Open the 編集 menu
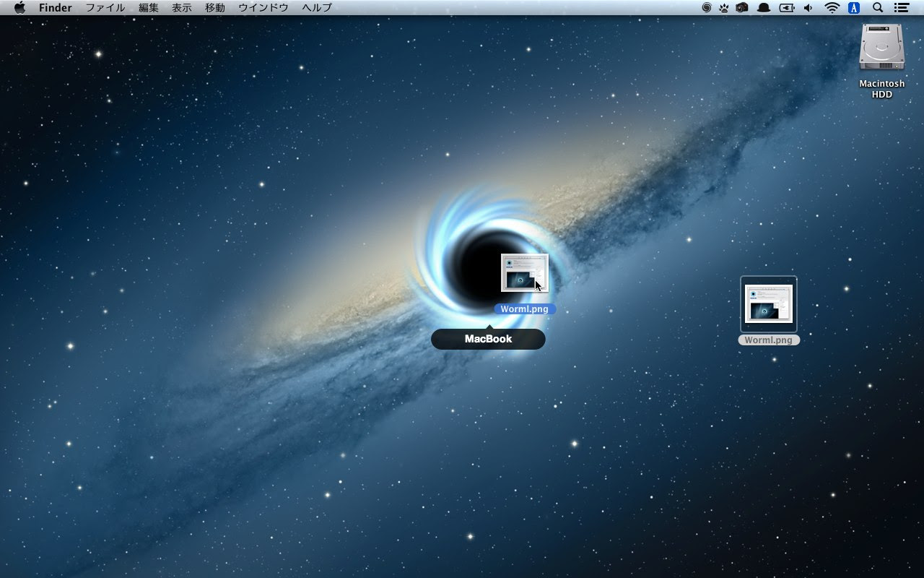Image resolution: width=924 pixels, height=578 pixels. point(149,8)
